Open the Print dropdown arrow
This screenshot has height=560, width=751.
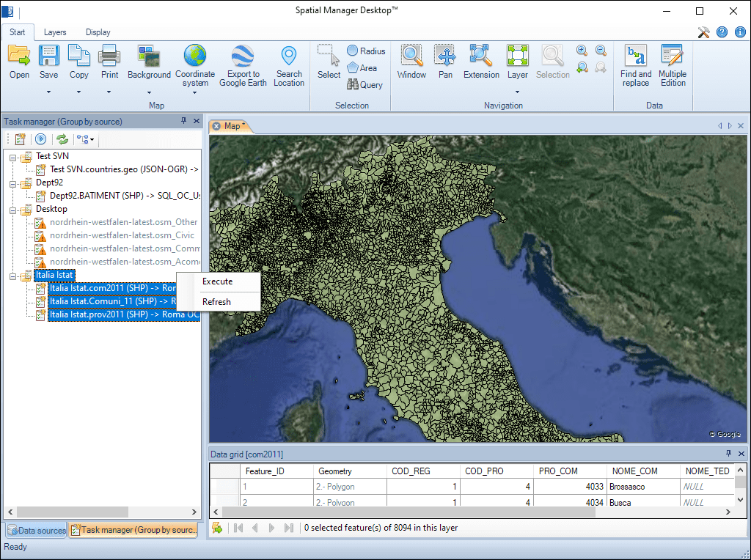(x=109, y=92)
